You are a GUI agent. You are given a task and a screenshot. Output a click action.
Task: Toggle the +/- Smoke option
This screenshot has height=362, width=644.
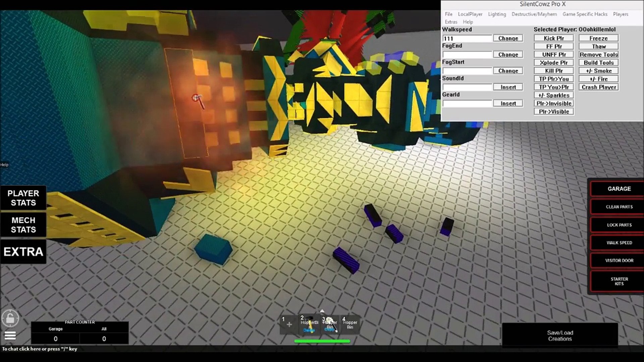598,71
